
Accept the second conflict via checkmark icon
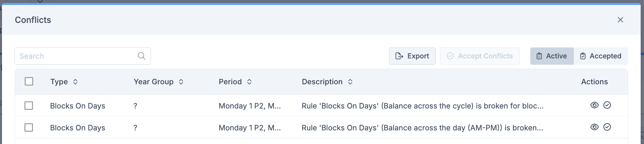pos(607,127)
